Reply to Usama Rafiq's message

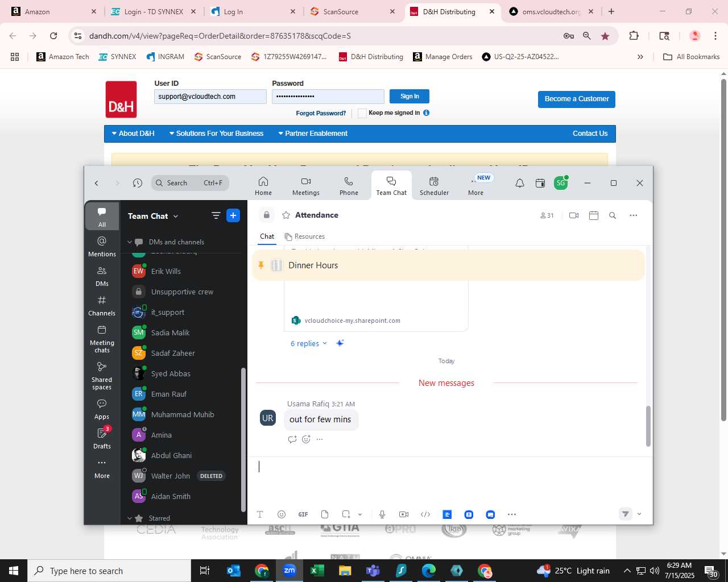click(x=292, y=439)
